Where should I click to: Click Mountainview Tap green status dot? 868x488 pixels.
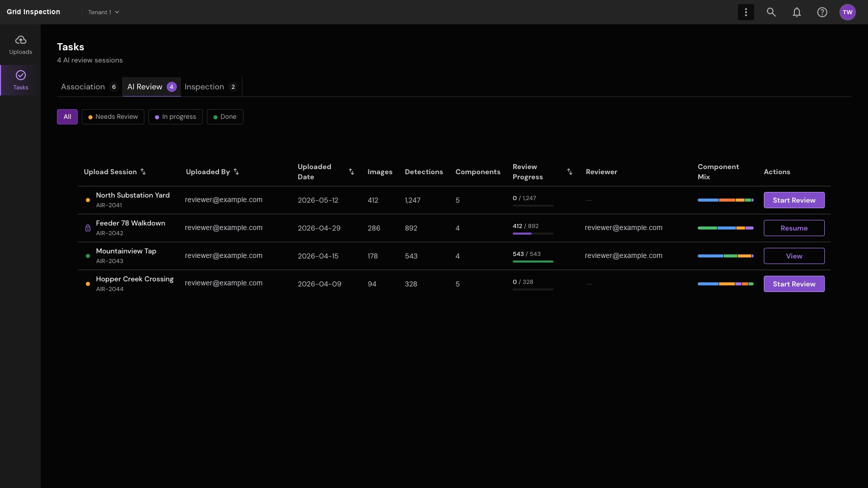[88, 256]
